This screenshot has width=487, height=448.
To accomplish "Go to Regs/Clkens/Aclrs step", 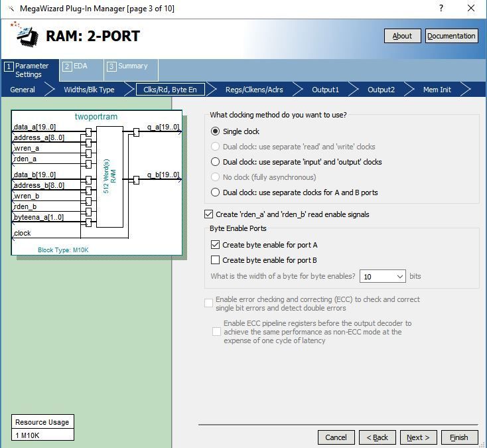I will [x=254, y=90].
